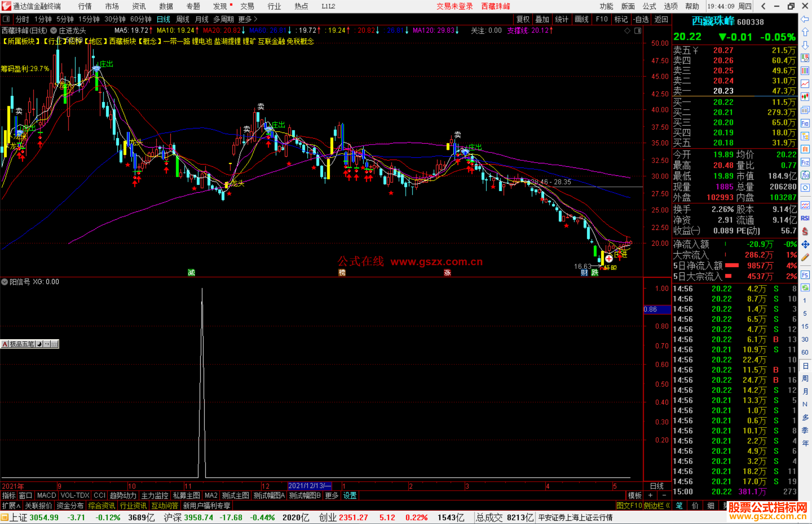Click the 2021/12/13 date marker on timeline

coord(309,486)
